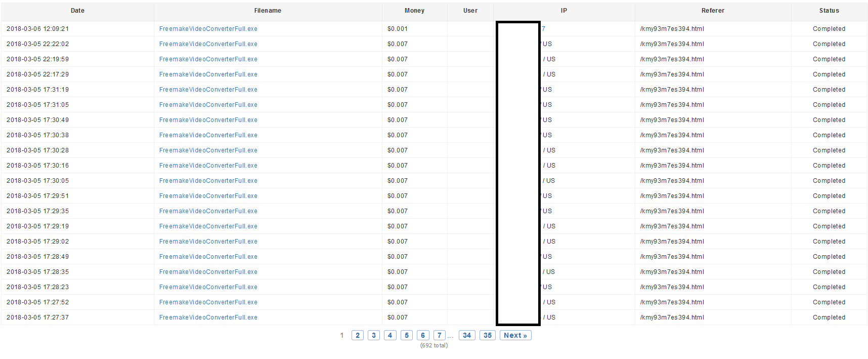Click the Status column header
This screenshot has height=359, width=868.
[829, 11]
